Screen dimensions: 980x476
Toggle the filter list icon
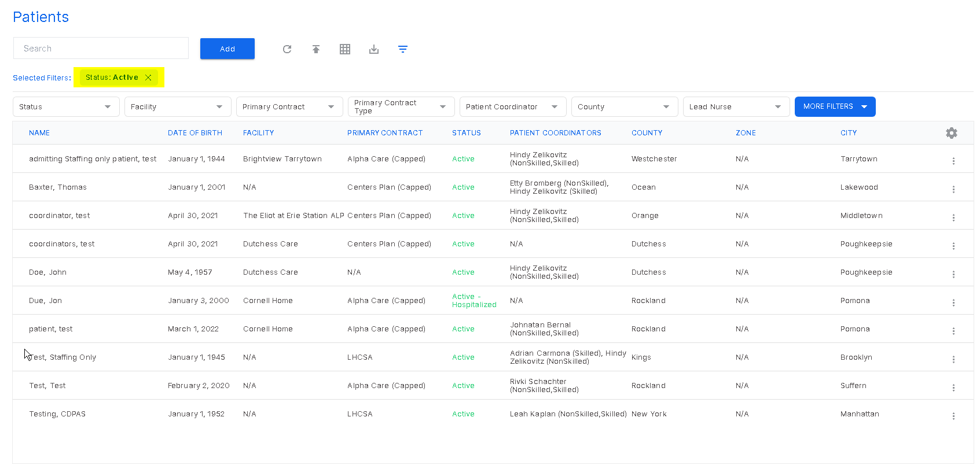click(403, 49)
